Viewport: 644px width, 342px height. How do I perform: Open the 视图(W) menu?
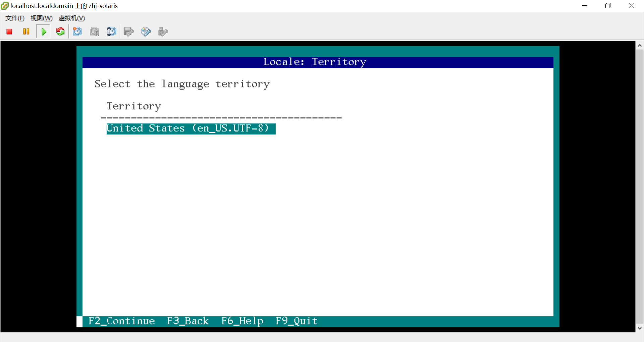(42, 18)
